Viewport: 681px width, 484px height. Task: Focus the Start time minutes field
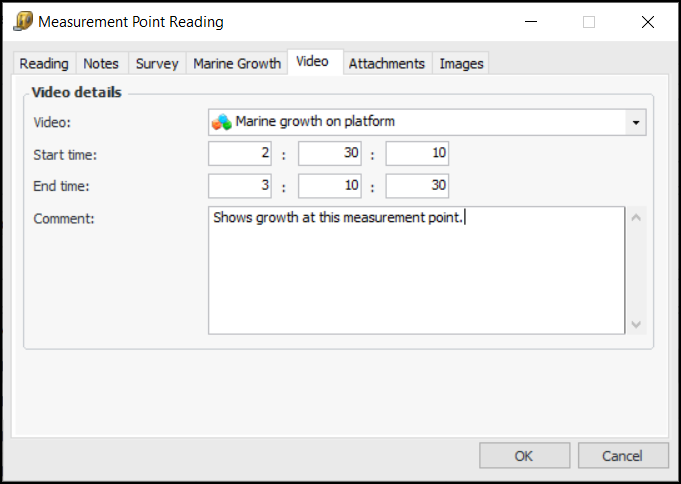point(329,154)
